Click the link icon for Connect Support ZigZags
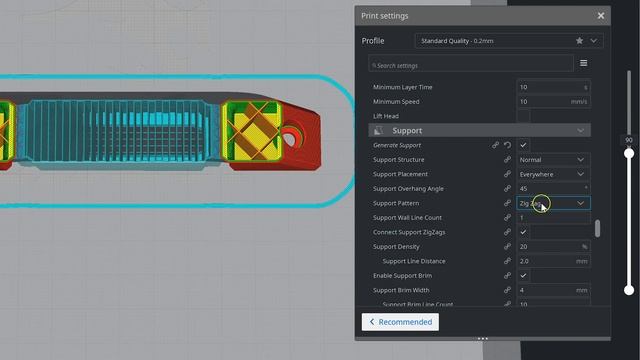This screenshot has width=640, height=360. (507, 232)
